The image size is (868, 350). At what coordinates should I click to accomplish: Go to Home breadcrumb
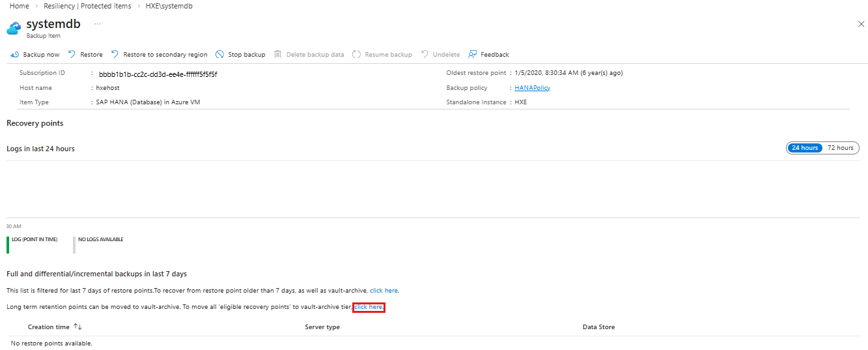(x=20, y=6)
